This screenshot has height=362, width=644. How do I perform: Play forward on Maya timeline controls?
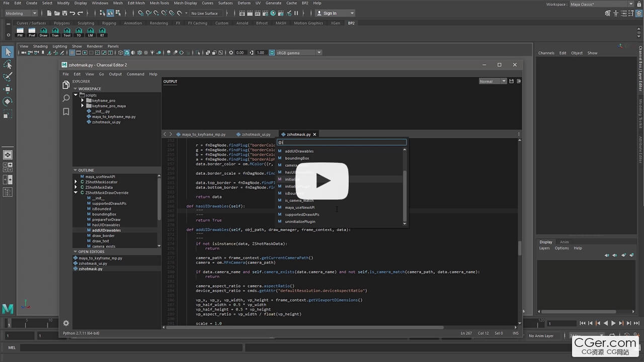[x=613, y=323]
